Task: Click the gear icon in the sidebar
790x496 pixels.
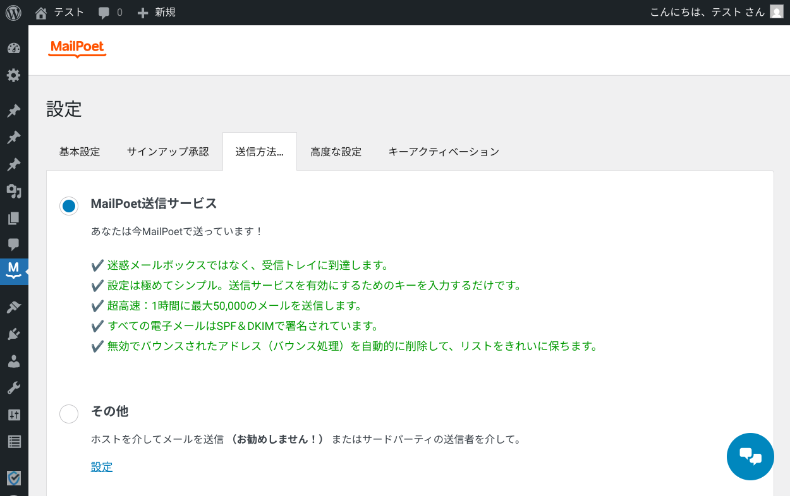Action: pyautogui.click(x=14, y=75)
